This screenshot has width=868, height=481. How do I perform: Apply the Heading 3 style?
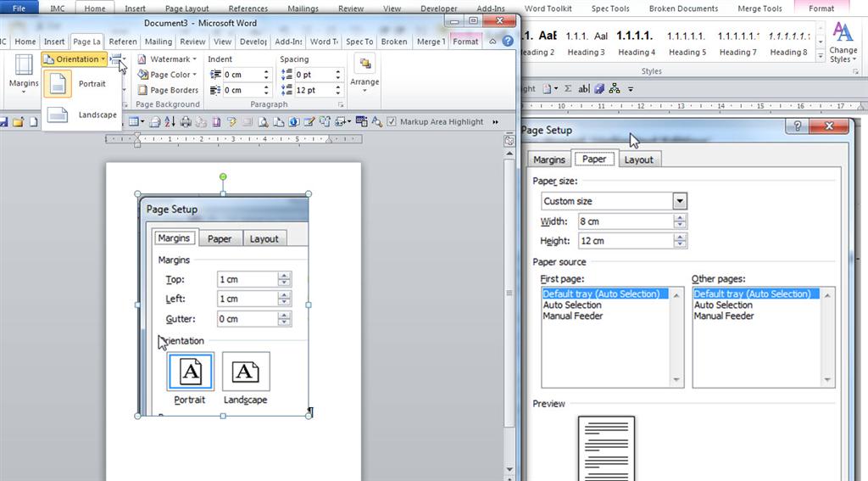click(586, 44)
